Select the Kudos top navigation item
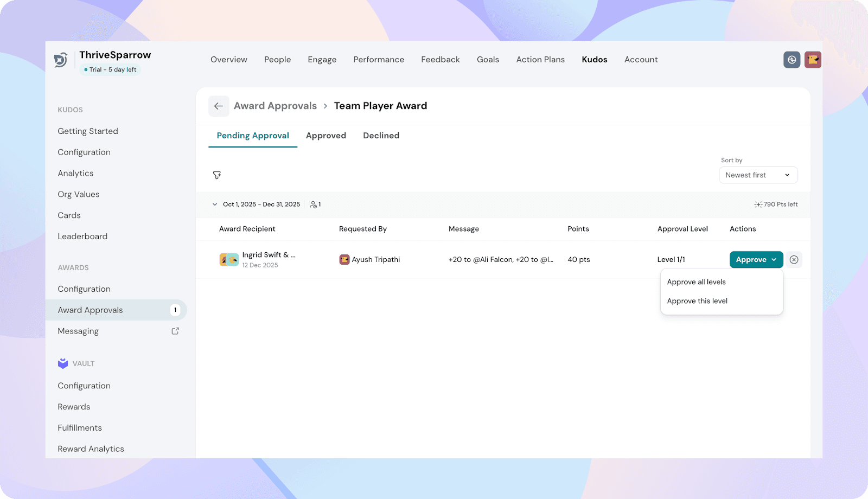868x499 pixels. (x=595, y=60)
